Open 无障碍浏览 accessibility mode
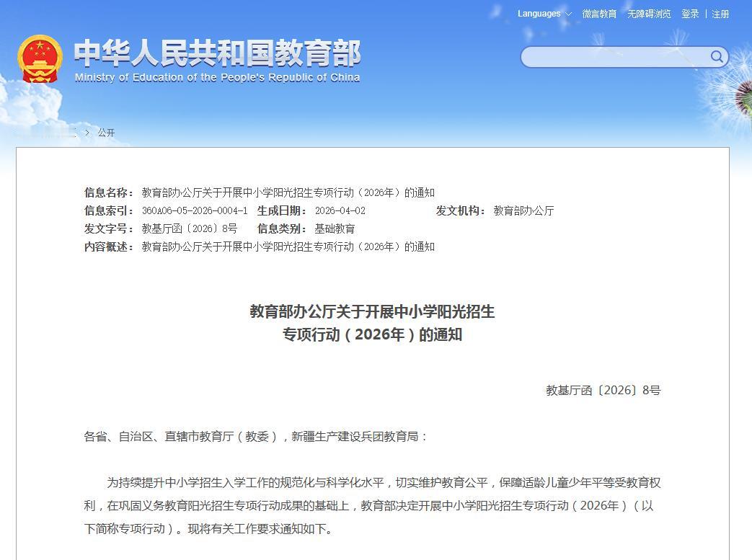Image resolution: width=752 pixels, height=560 pixels. (648, 13)
